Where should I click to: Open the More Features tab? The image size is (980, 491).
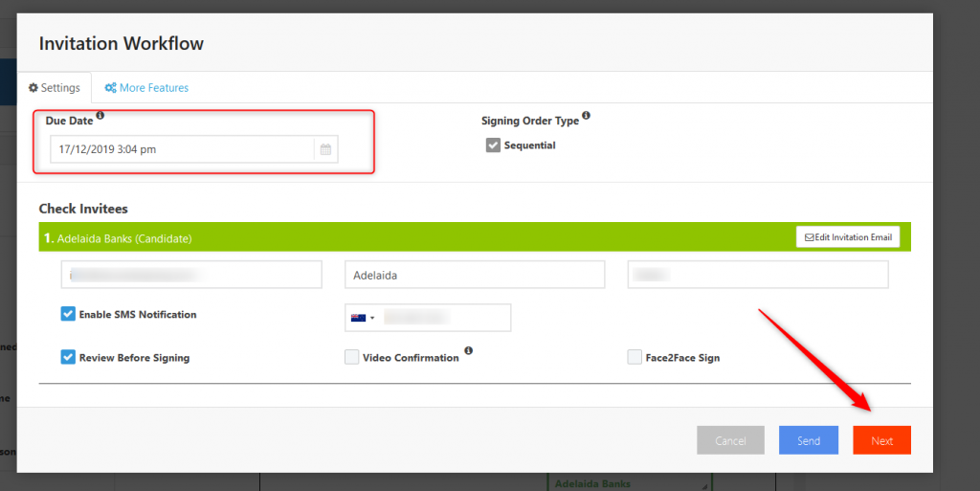(146, 88)
